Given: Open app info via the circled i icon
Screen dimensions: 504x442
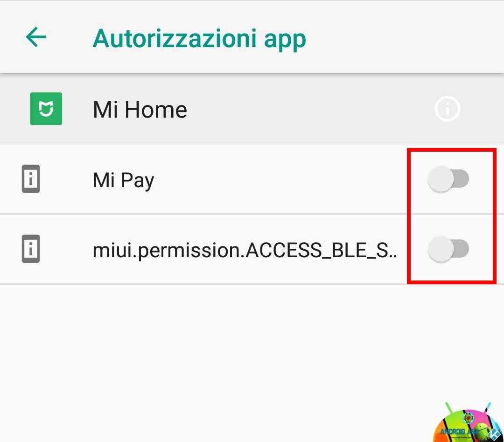Looking at the screenshot, I should (x=448, y=109).
